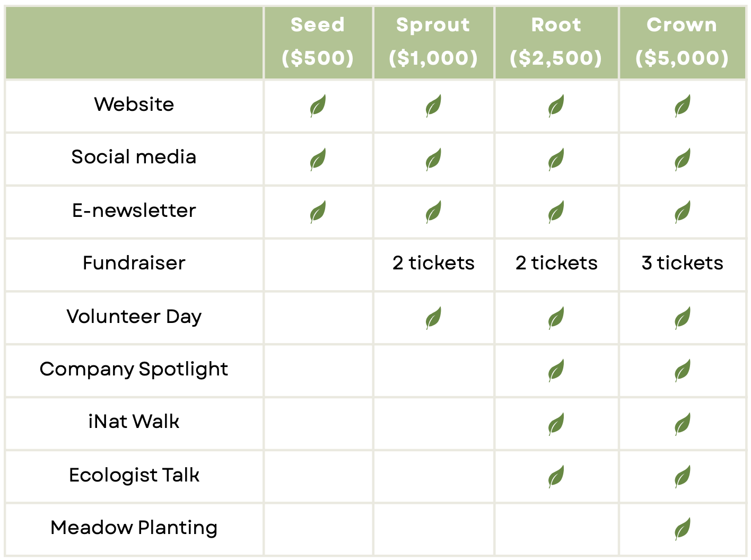Select the Root ($2,500) column header
Image resolution: width=751 pixels, height=560 pixels.
tap(556, 42)
